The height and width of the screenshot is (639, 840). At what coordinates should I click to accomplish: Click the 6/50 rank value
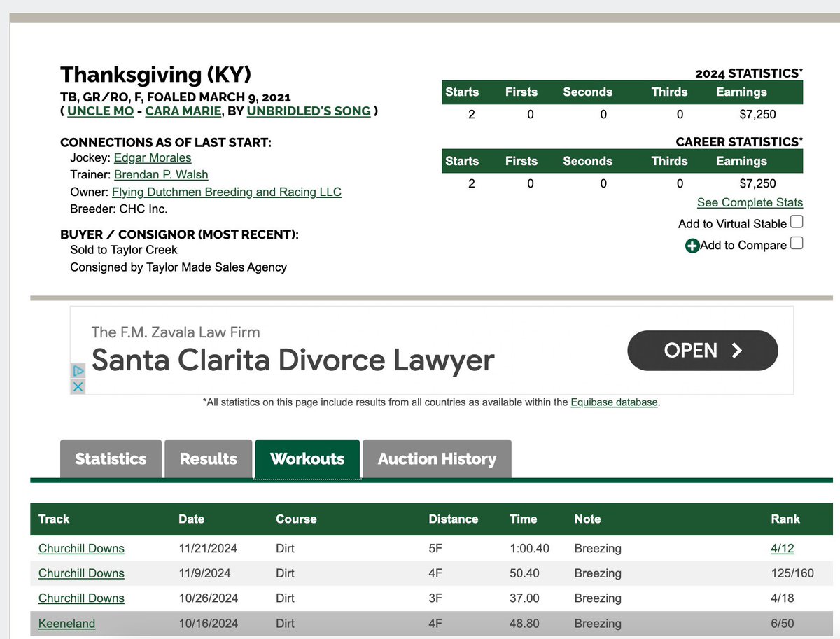click(783, 624)
